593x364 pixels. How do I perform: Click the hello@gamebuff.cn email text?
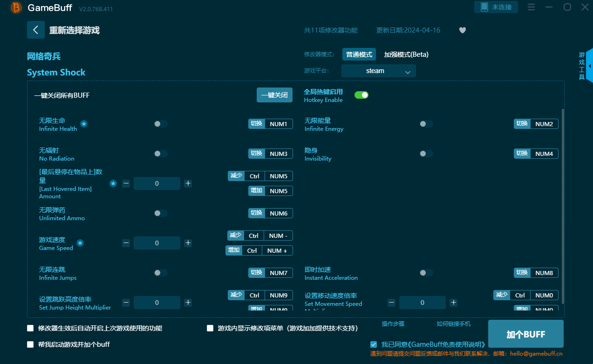pyautogui.click(x=536, y=354)
